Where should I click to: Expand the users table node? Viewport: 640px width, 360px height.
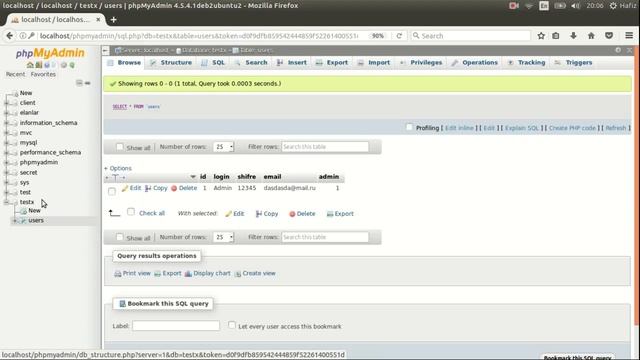coord(15,220)
